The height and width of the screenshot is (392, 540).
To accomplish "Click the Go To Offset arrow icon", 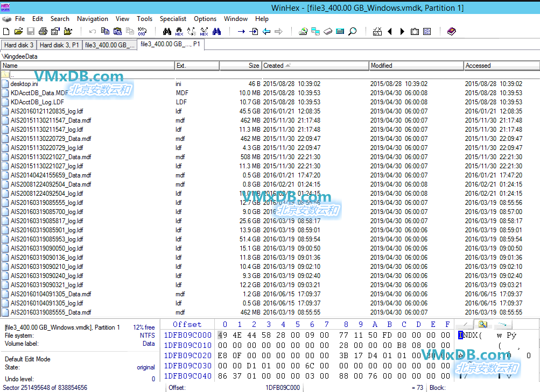I will point(241,32).
